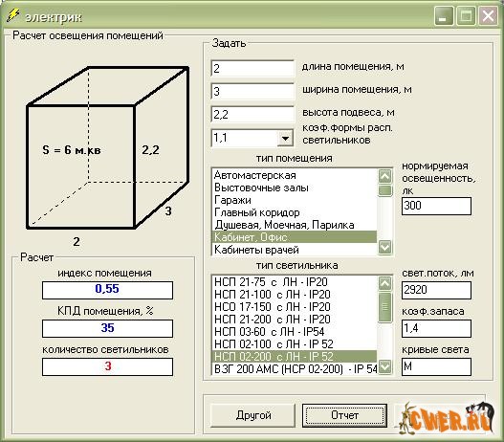Screen dimensions: 504x442
Task: Minimize the электрик window
Action: click(x=444, y=15)
